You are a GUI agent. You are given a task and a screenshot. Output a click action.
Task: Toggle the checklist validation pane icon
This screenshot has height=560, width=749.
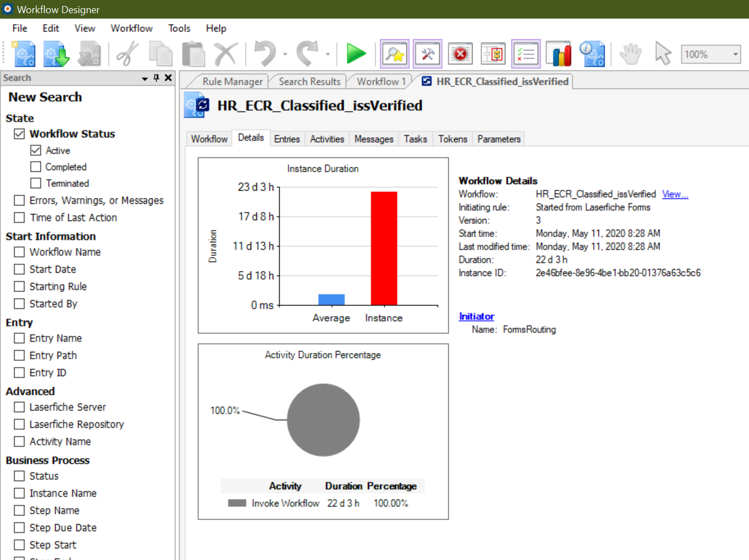(526, 54)
